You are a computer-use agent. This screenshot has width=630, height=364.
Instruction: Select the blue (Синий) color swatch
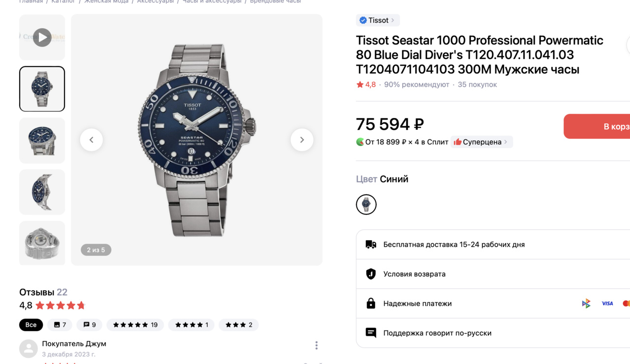(x=366, y=205)
